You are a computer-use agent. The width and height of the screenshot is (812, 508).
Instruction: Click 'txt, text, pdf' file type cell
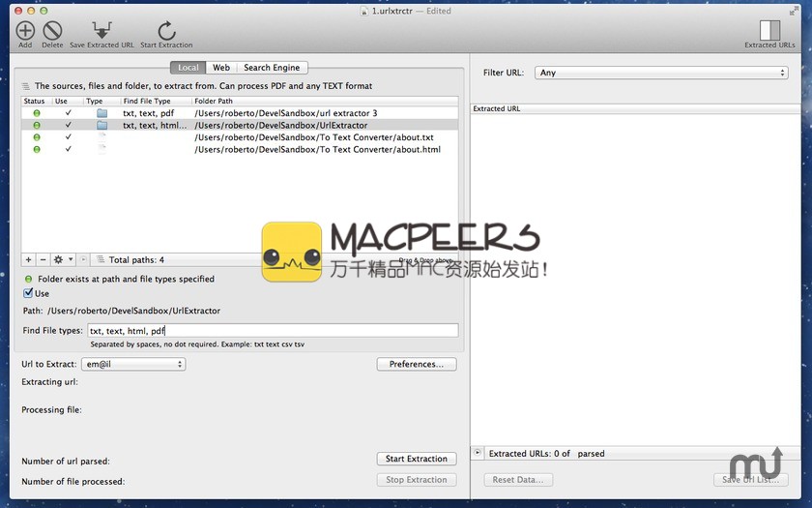(x=149, y=113)
